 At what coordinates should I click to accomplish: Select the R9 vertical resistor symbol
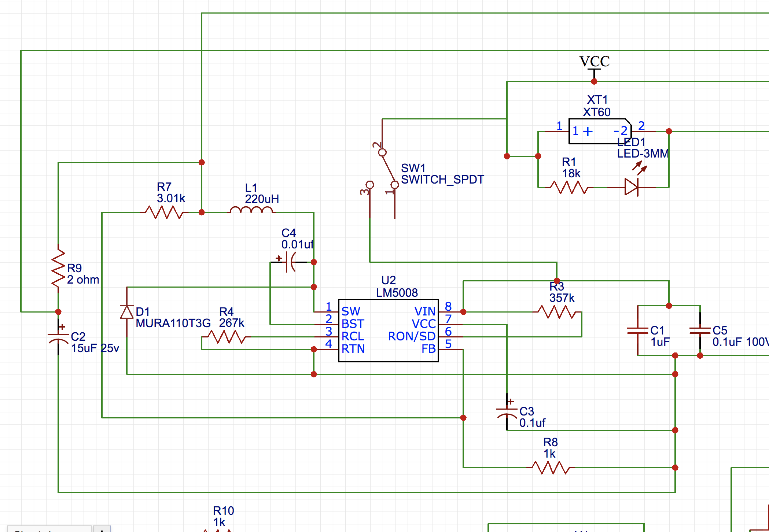click(x=58, y=268)
